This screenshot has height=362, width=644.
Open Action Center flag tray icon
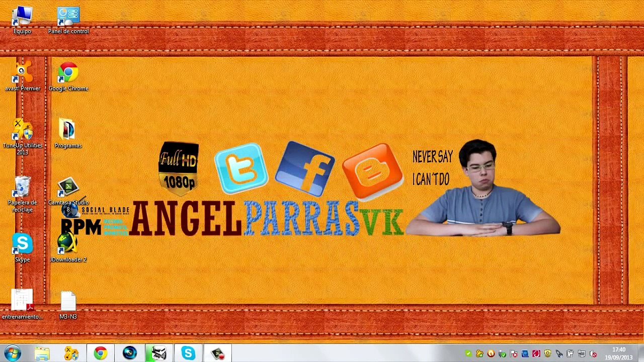(514, 353)
